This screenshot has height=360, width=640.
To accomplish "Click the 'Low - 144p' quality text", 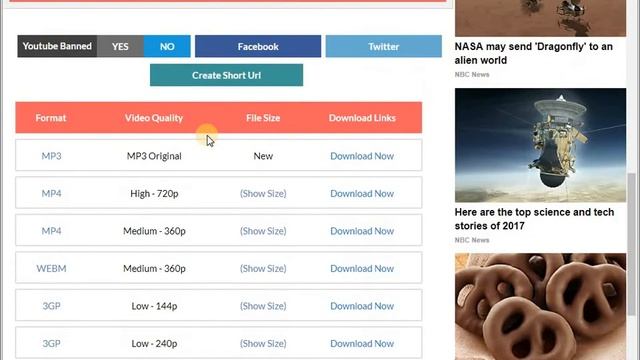I will (154, 306).
